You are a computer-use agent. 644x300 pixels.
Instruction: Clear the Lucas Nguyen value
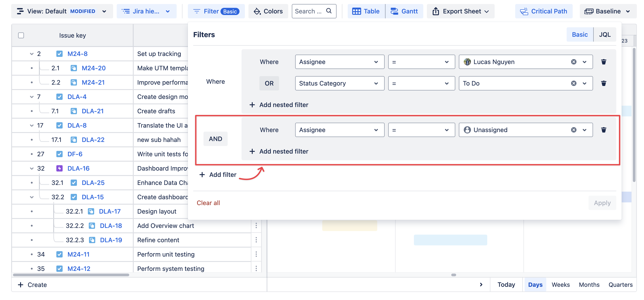[x=574, y=62]
